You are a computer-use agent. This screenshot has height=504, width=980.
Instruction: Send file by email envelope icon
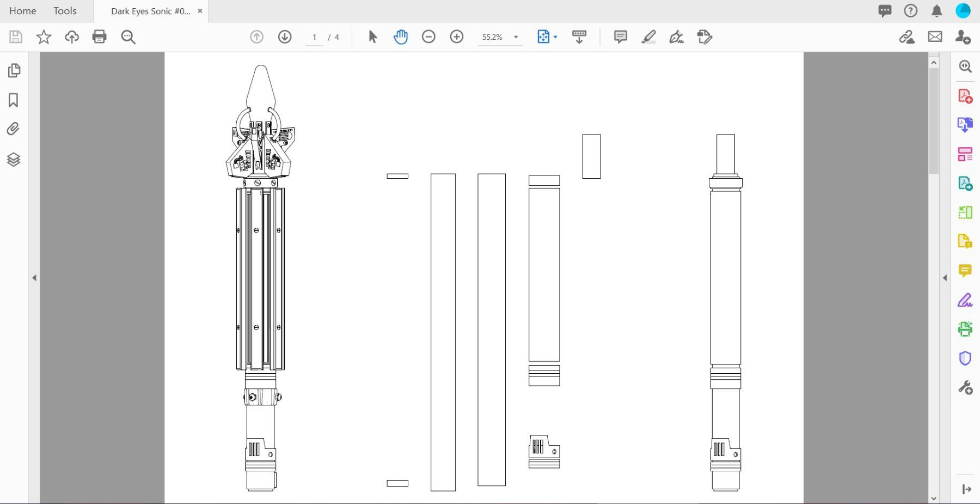935,37
